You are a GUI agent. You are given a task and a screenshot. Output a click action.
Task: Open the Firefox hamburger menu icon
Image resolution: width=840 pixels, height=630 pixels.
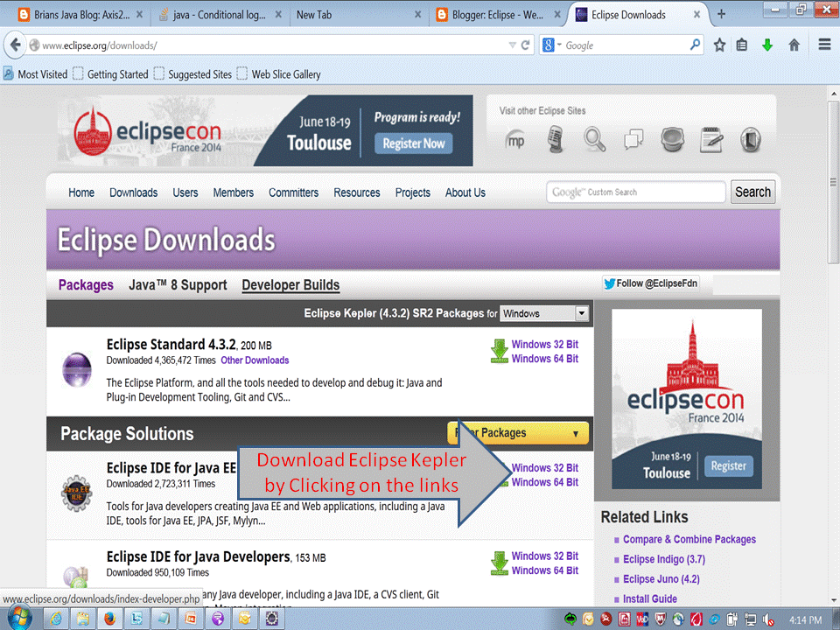pyautogui.click(x=823, y=44)
